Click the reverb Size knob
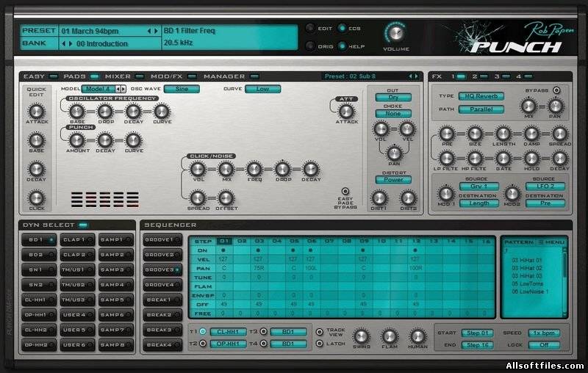The width and height of the screenshot is (588, 373). click(475, 134)
